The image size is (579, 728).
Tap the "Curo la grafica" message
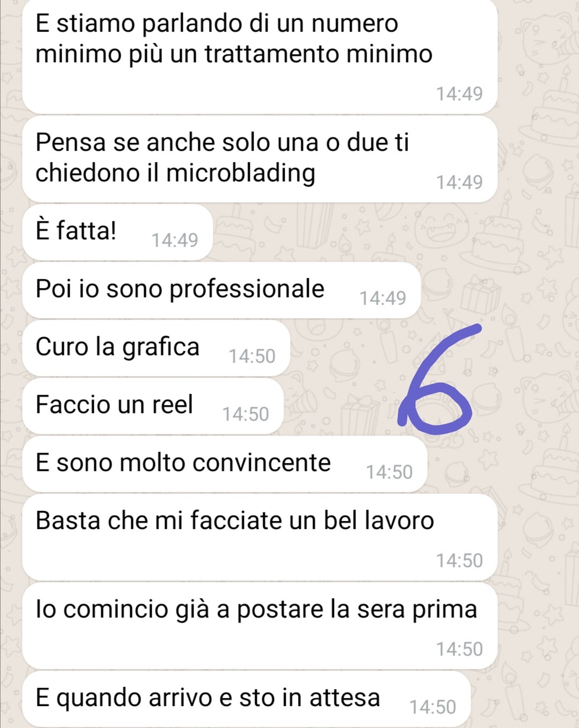tap(156, 348)
